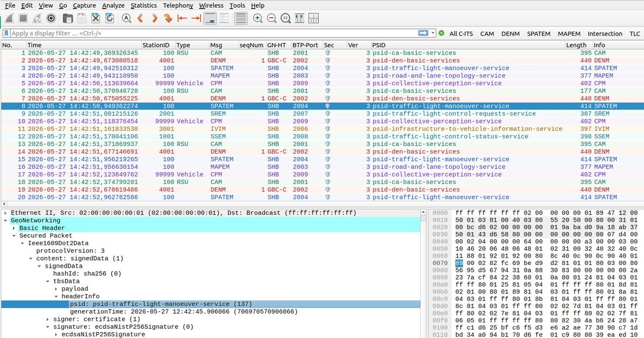Select packet 11 IVIM row
This screenshot has height=338, width=644.
click(x=322, y=129)
